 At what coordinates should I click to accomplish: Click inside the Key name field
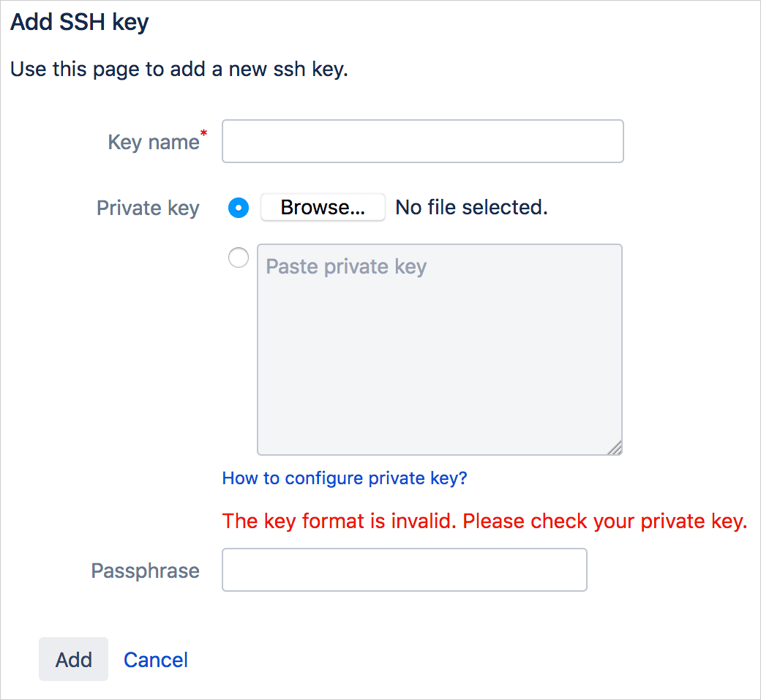422,141
